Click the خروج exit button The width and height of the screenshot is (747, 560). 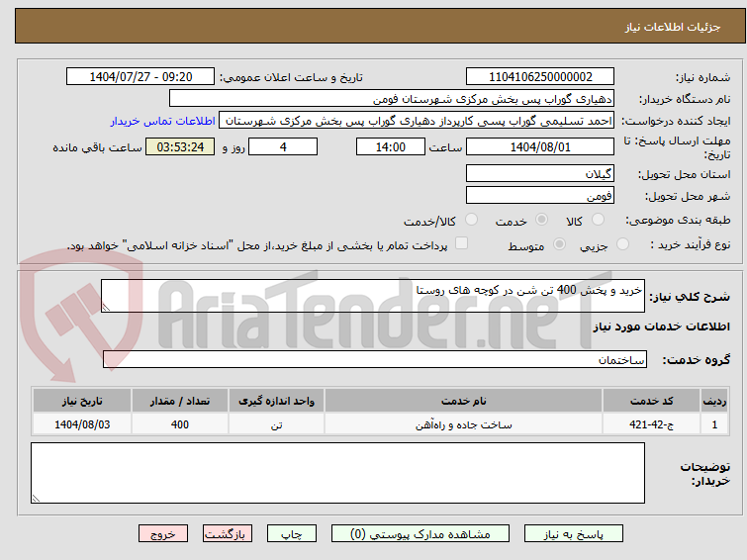click(163, 534)
